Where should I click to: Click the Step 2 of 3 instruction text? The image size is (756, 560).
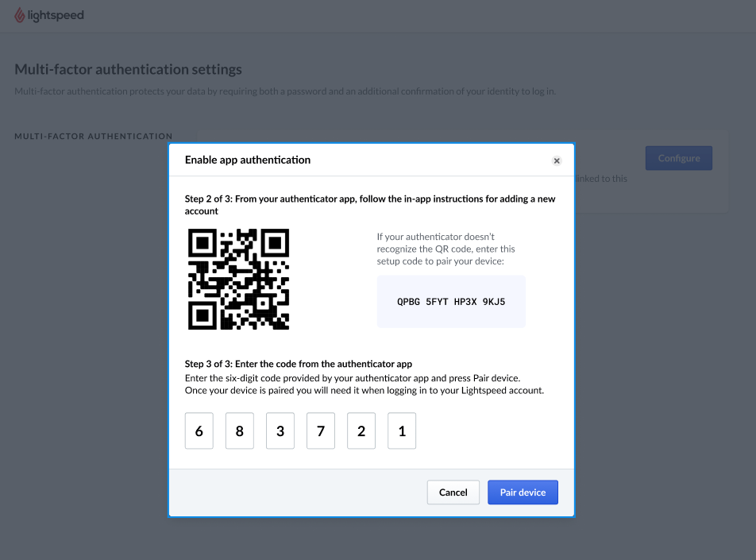click(370, 205)
